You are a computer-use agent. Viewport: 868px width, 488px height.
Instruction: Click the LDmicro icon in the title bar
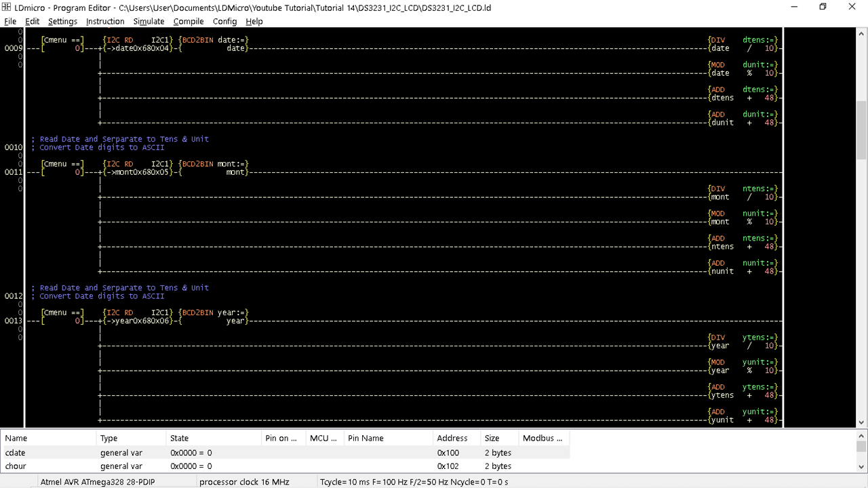6,7
